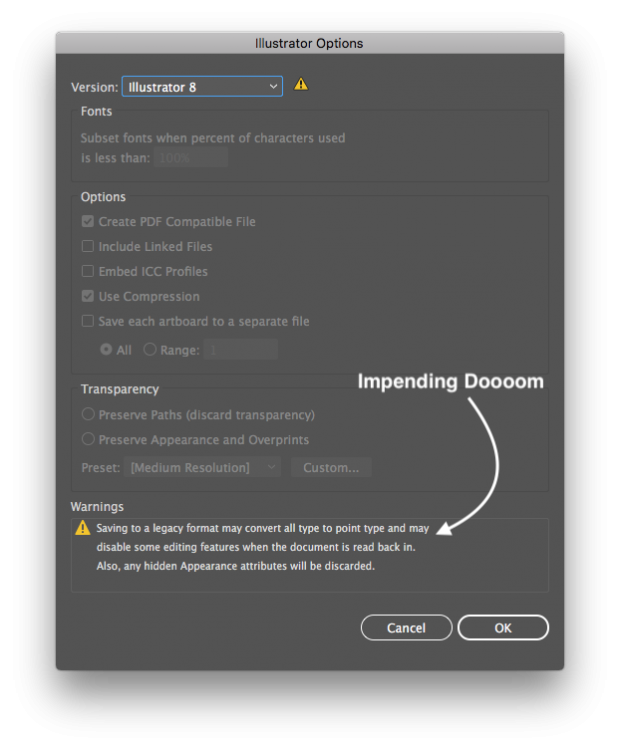Viewport: 620px width, 750px height.
Task: Click the subset fonts percentage field
Action: pos(191,158)
